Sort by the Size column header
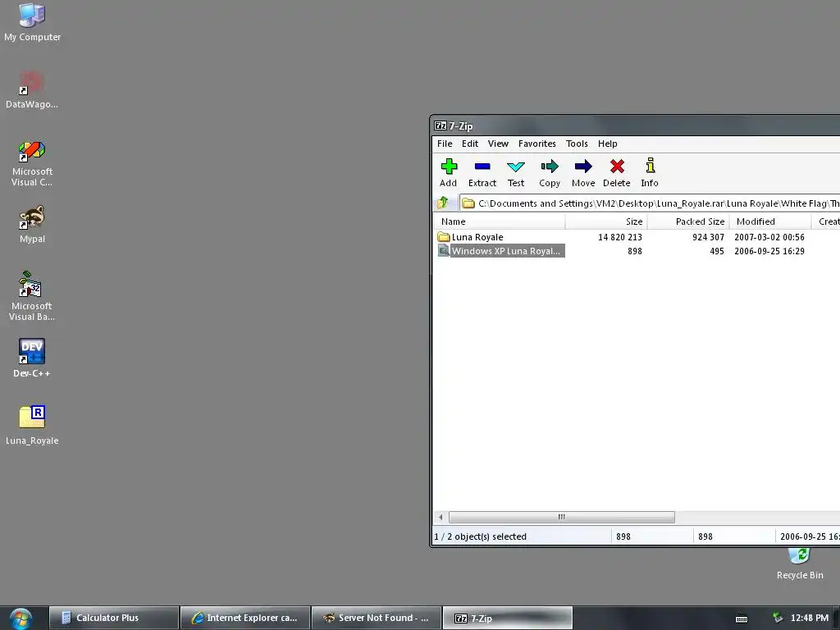The height and width of the screenshot is (630, 840). point(606,221)
